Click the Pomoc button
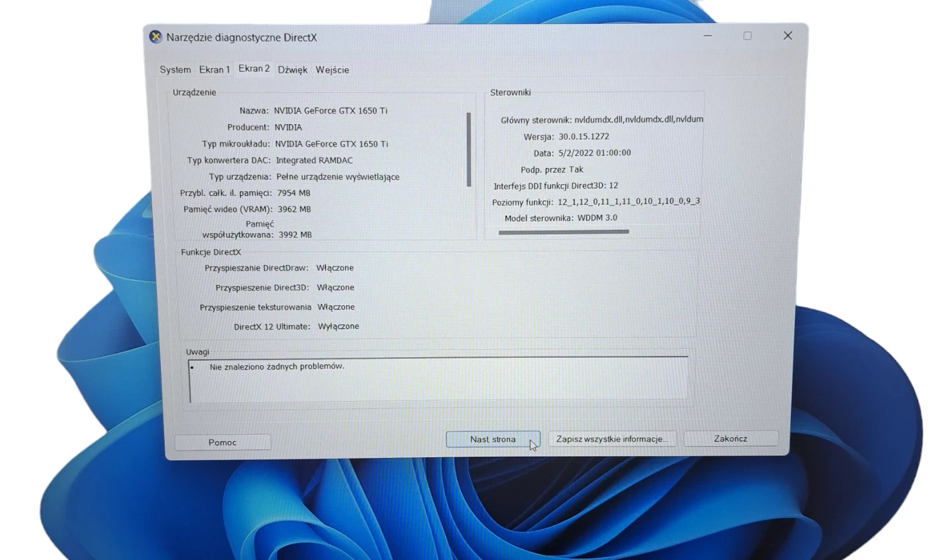The image size is (940, 560). [x=222, y=442]
